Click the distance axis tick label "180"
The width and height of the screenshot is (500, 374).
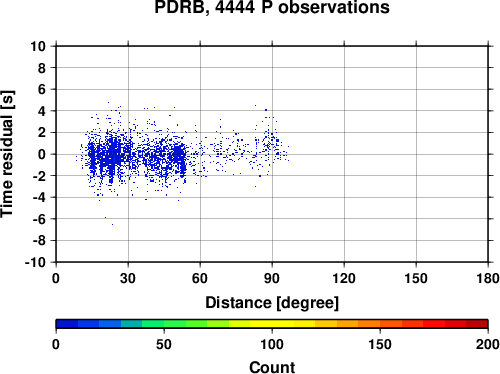point(488,278)
